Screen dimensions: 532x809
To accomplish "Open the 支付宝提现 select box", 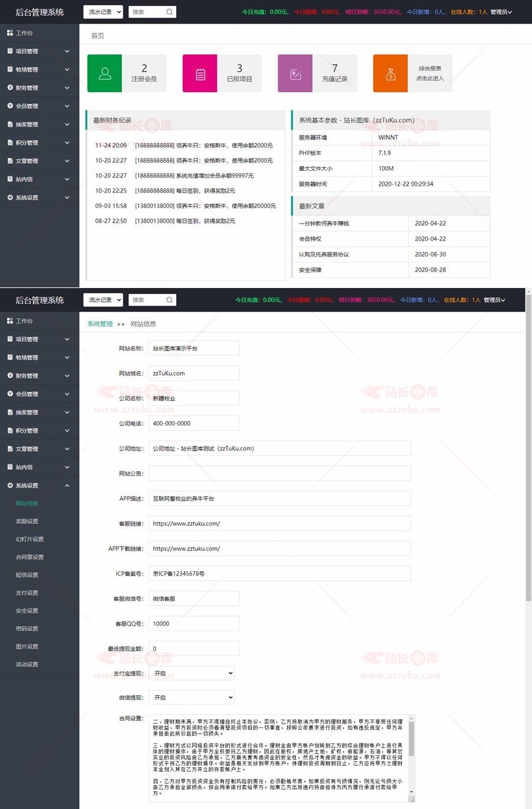I will (x=192, y=673).
